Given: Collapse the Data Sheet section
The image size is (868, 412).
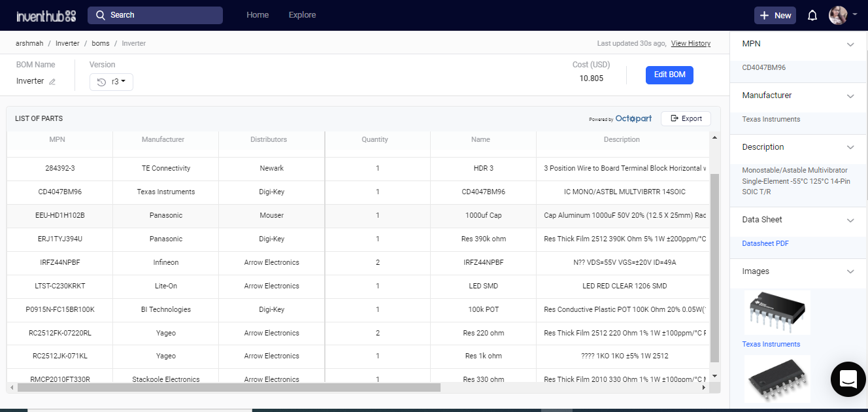Looking at the screenshot, I should tap(850, 220).
